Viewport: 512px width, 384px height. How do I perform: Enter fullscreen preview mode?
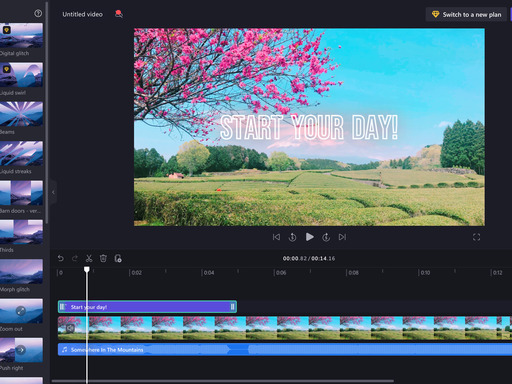[476, 237]
